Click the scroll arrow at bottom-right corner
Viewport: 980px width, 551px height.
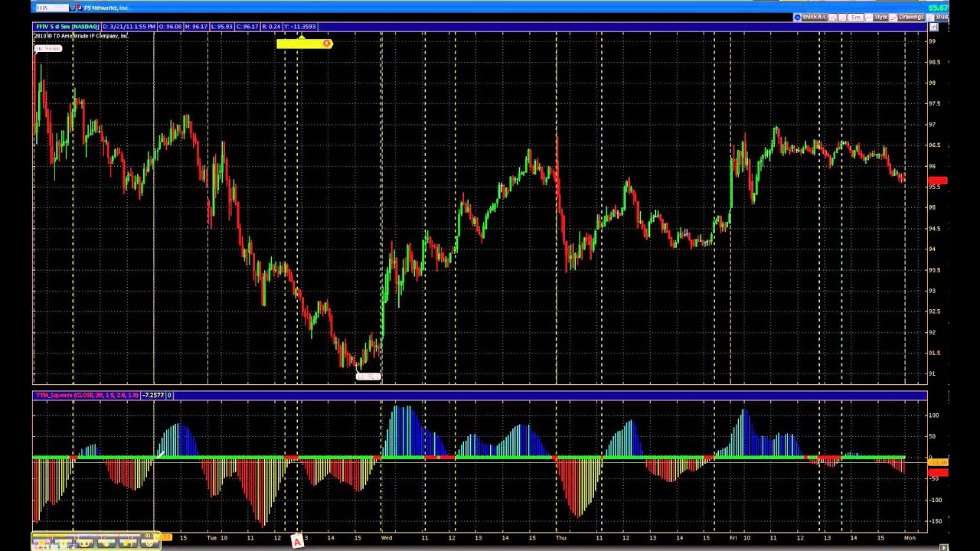[943, 547]
